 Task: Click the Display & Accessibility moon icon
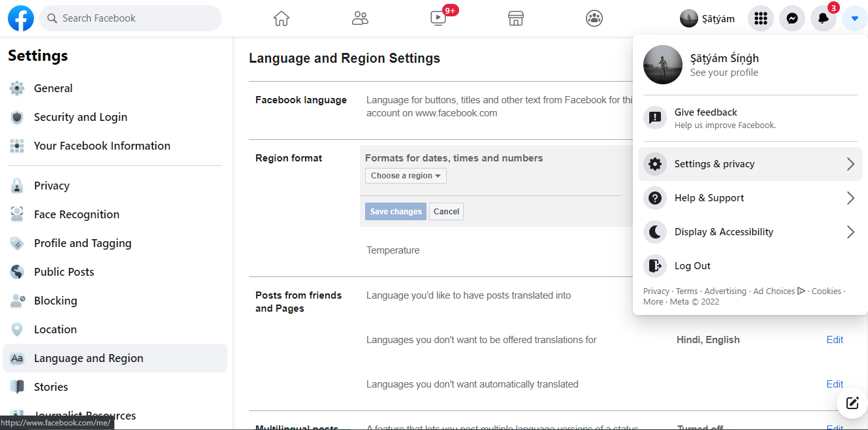pos(655,232)
